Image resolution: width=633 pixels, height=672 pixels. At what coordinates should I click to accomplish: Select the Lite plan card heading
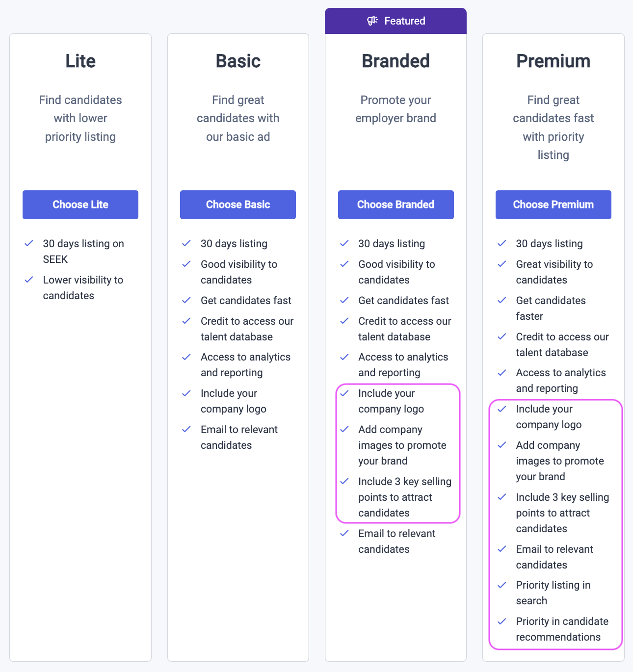[80, 61]
